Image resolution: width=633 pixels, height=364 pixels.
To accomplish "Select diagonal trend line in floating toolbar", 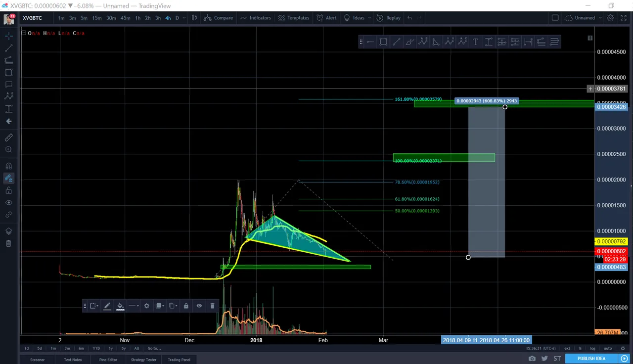I will tap(396, 42).
